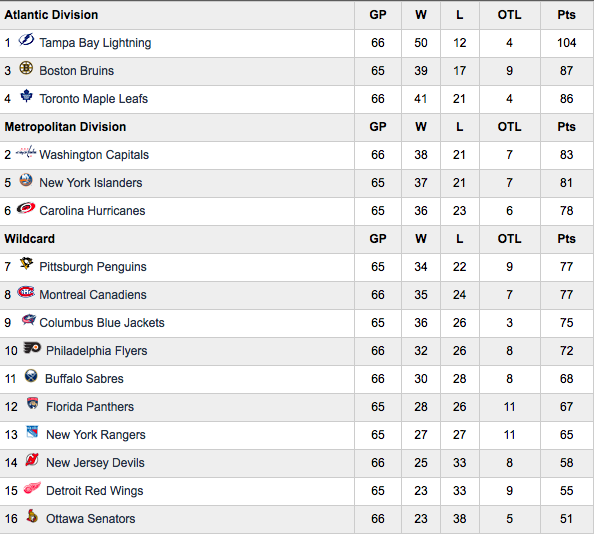Click the Atlantic Division header

click(x=51, y=15)
